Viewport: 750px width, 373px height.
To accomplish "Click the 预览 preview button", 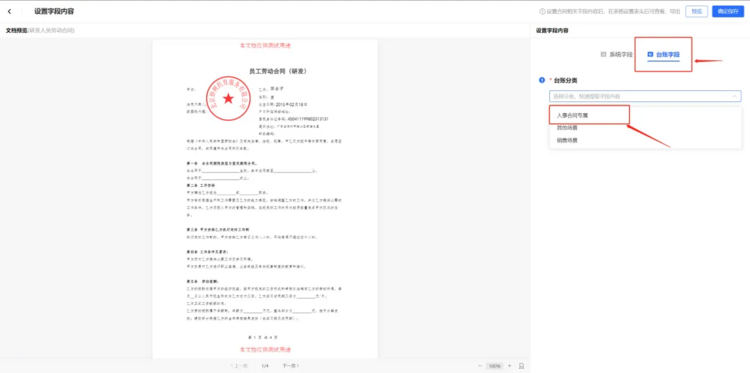I will tap(696, 11).
